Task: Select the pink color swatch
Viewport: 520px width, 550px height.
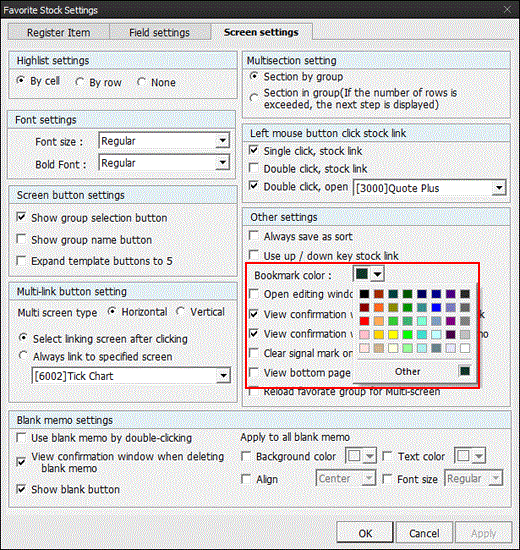Action: [x=364, y=335]
